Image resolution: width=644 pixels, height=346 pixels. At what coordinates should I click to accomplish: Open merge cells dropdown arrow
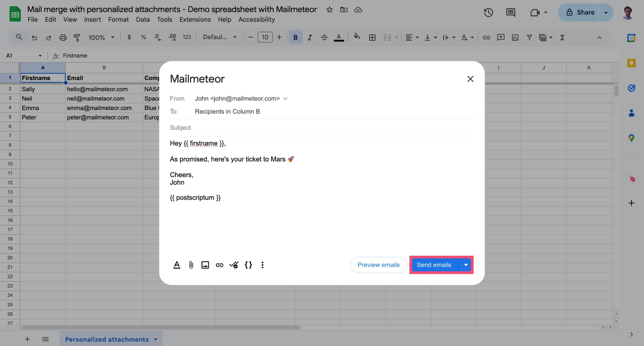pos(396,37)
